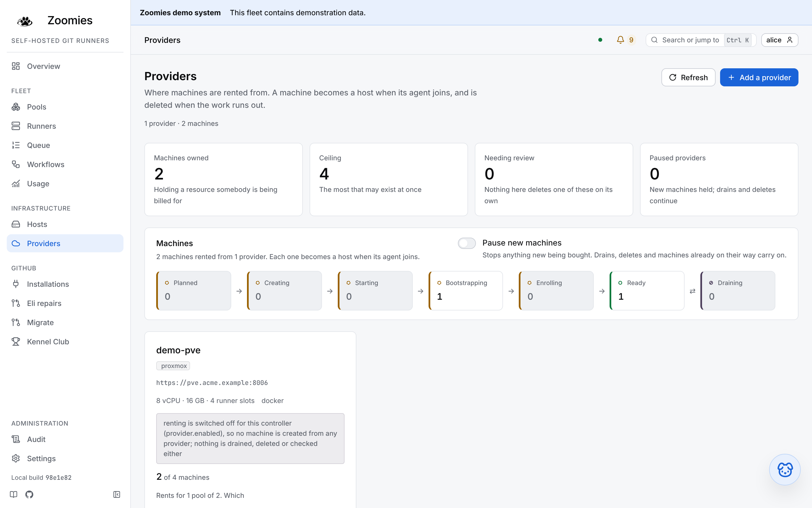Click the https://pve.acme.example:8006 URL text
The image size is (812, 508).
(212, 383)
